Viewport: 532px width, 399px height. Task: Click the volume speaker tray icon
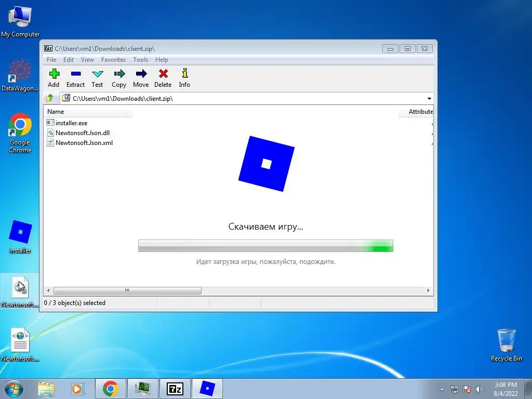pos(480,389)
